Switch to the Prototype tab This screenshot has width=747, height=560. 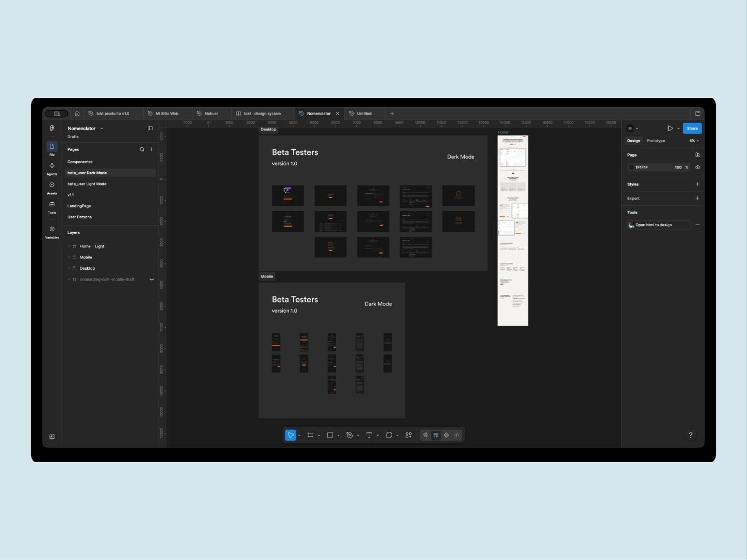tap(656, 141)
